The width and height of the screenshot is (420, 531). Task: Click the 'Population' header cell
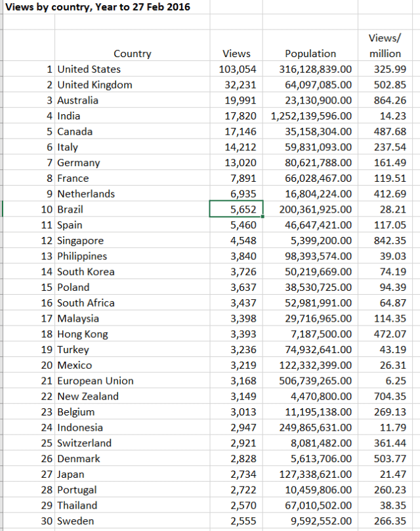[x=310, y=54]
